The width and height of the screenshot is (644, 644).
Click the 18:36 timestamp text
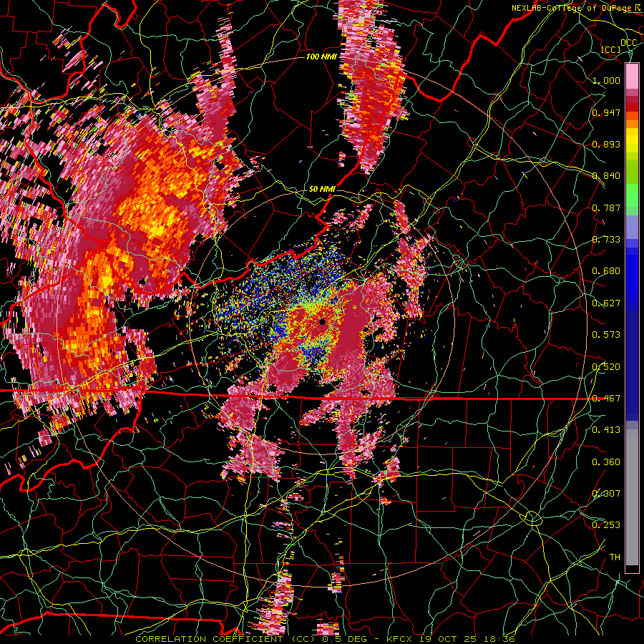(x=499, y=639)
